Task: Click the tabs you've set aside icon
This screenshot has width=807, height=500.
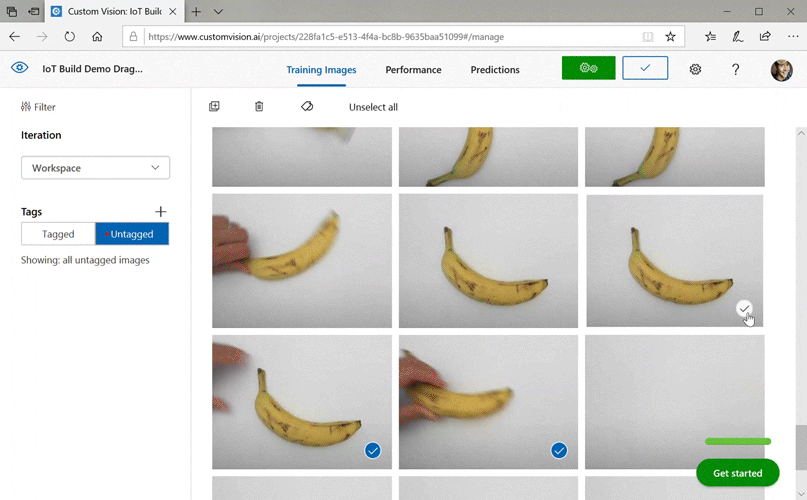Action: (11, 11)
